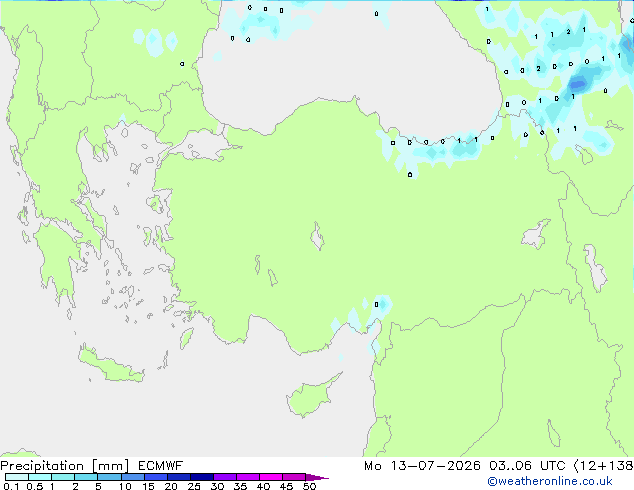Image resolution: width=634 pixels, height=490 pixels.
Task: Click the above-50 mm arrow legend tip
Action: [317, 477]
